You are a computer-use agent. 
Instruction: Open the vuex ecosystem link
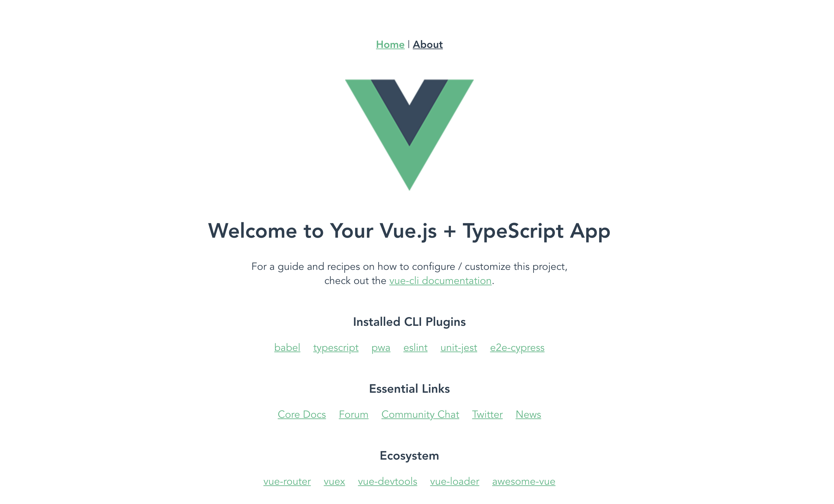[x=334, y=481]
